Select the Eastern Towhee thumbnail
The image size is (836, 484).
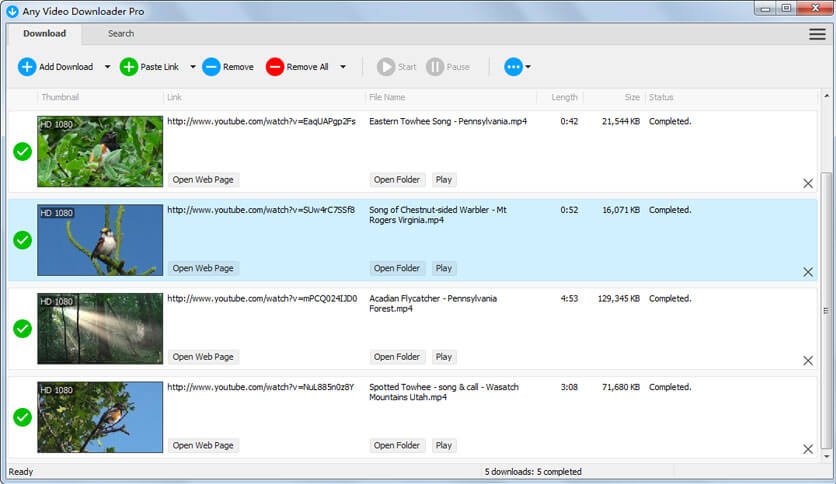(x=100, y=151)
